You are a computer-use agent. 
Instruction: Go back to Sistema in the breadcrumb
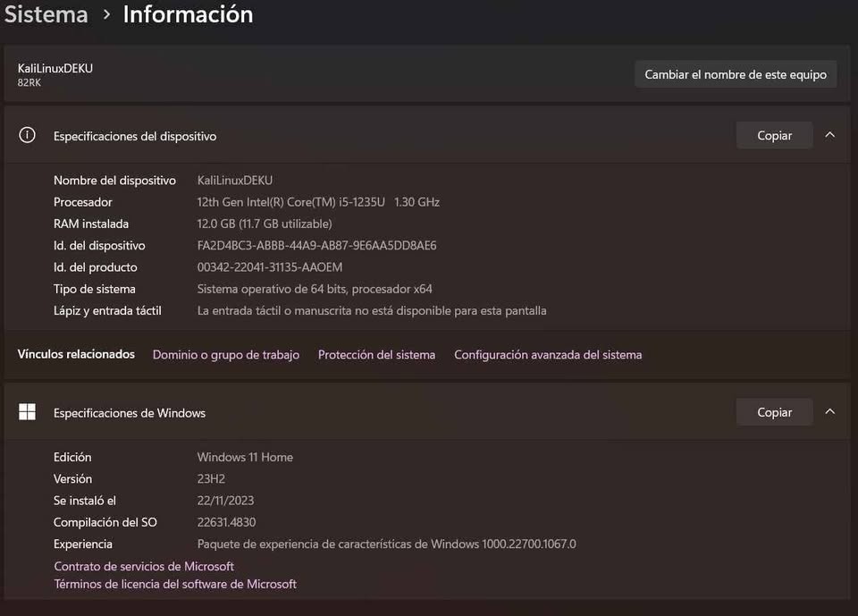coord(46,14)
